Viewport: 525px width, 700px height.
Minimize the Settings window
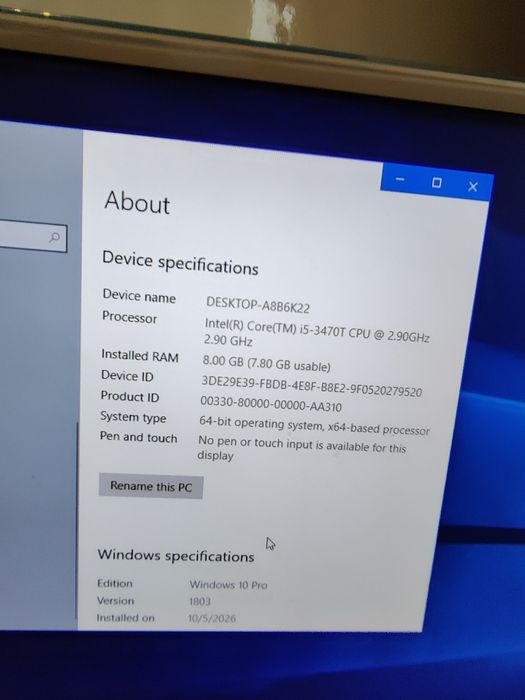click(400, 179)
